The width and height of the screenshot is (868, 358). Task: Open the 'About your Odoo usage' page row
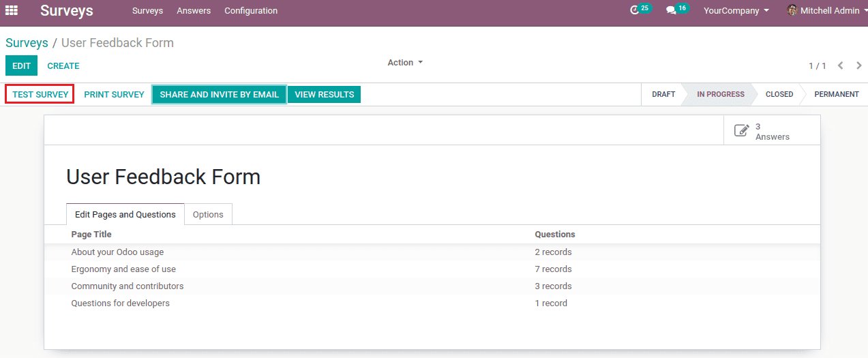click(x=432, y=252)
